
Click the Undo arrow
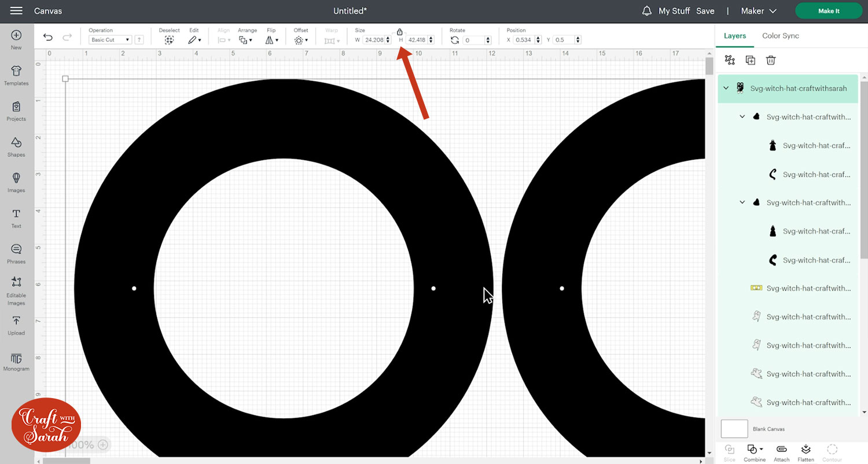coord(48,38)
